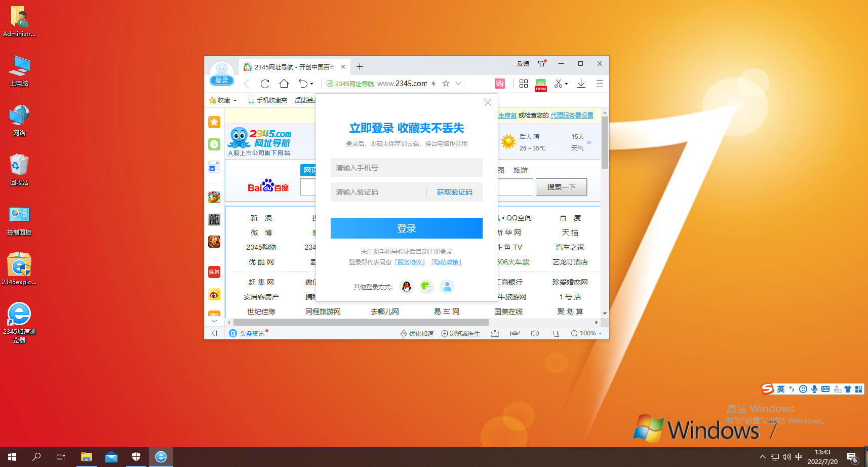
Task: Click the back navigation arrow
Action: [247, 84]
